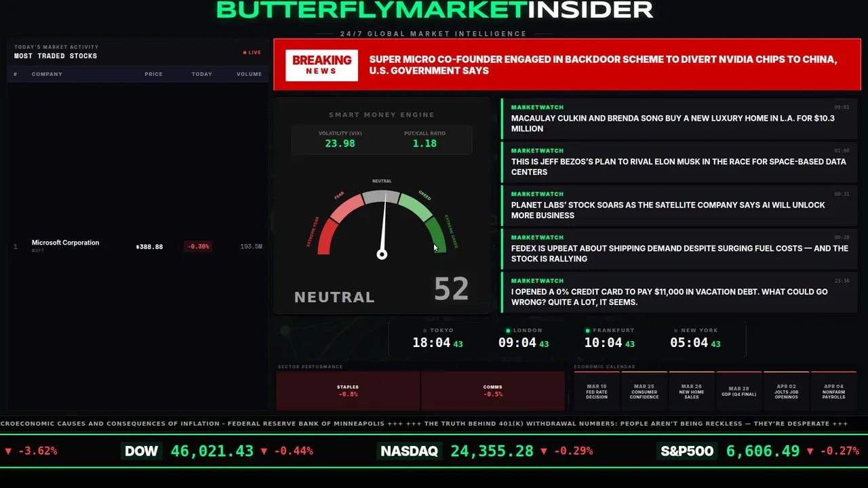Click the 24/7 GLOBAL MARKET INTELLIGENCE tagline
The image size is (868, 488).
coord(433,34)
